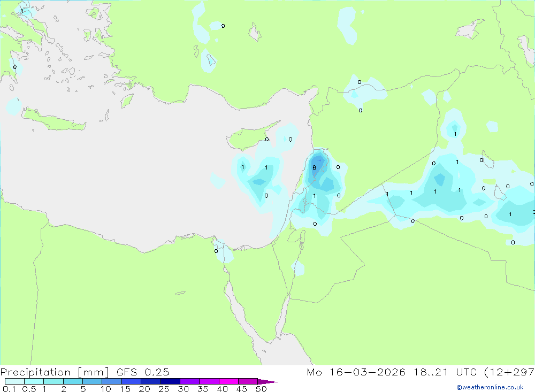Choose the 15–20 mm legend swatch
535x392 pixels.
(x=132, y=381)
